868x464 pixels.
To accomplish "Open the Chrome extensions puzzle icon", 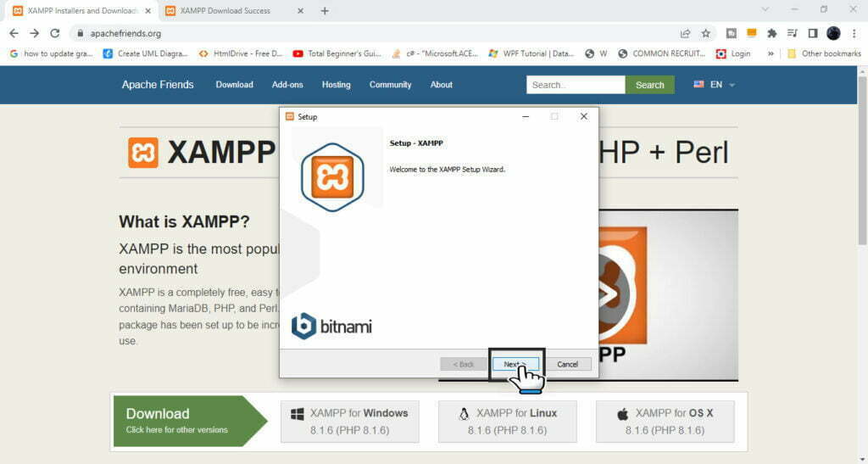I will coord(771,34).
